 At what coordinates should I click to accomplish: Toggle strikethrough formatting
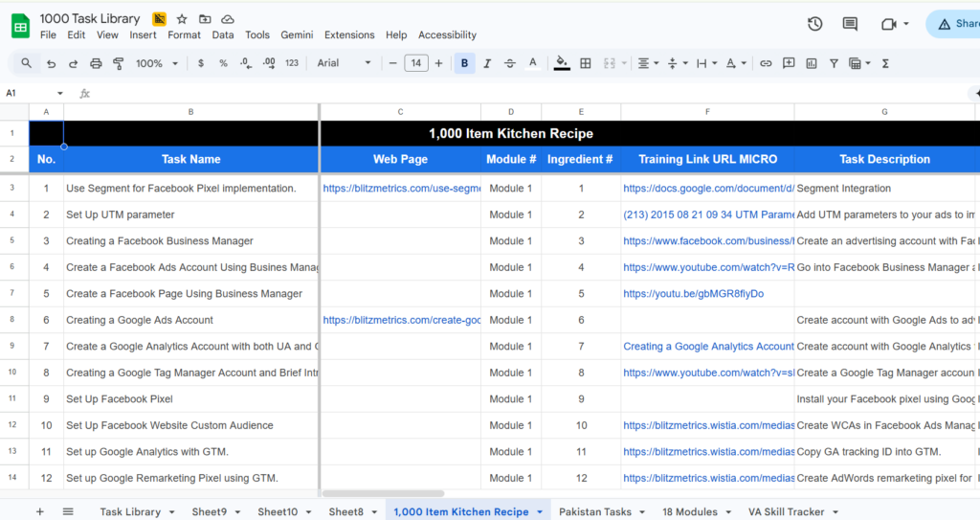point(510,63)
